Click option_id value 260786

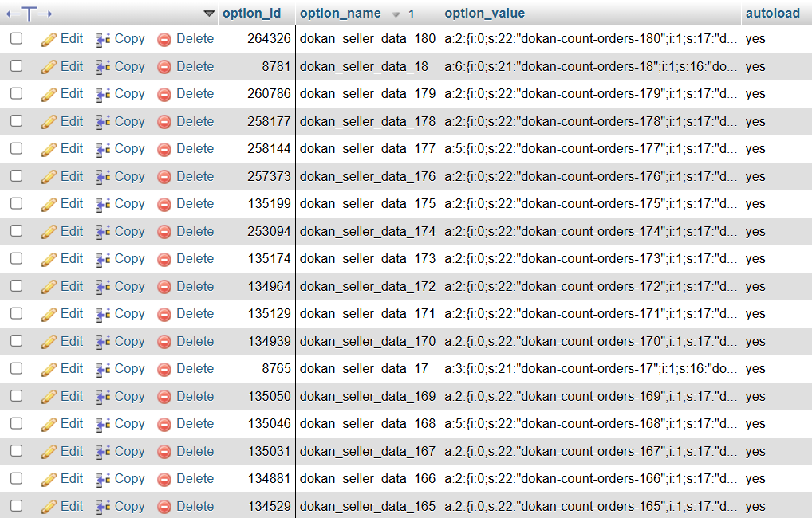[x=269, y=94]
